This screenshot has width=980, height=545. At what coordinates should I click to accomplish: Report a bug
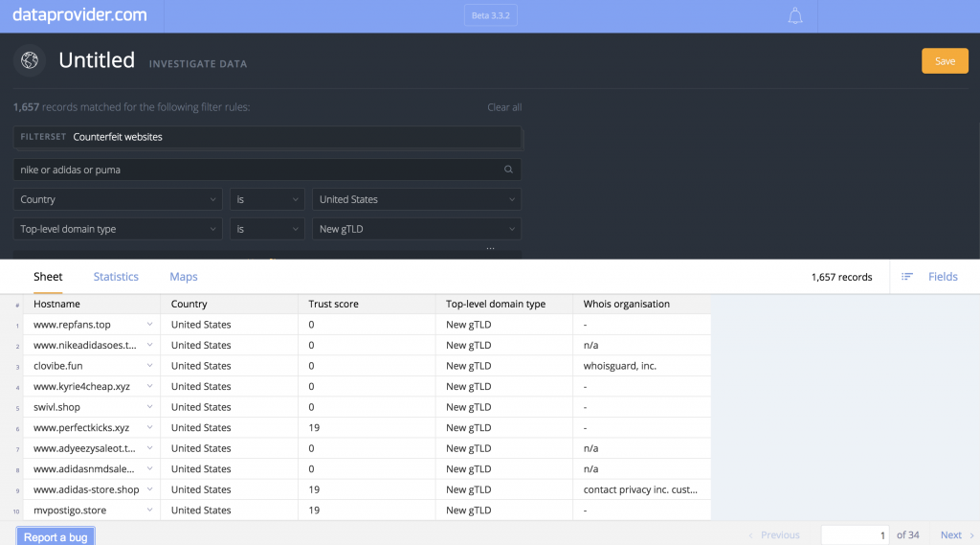click(x=56, y=537)
